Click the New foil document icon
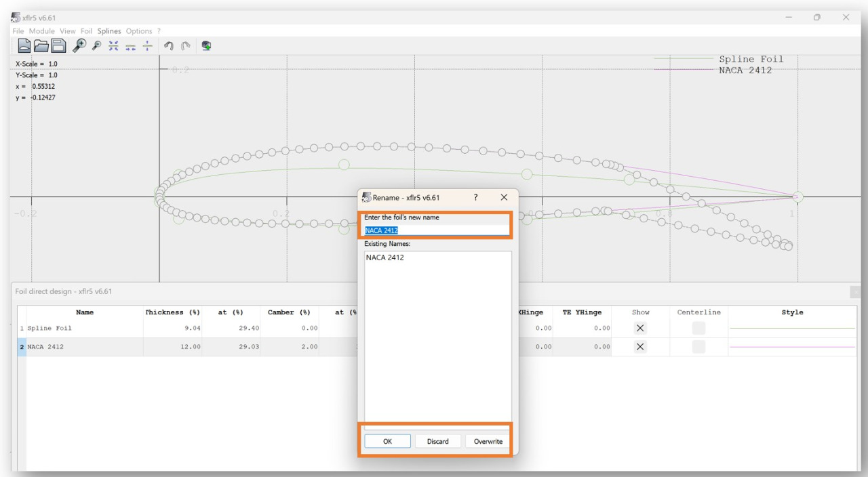This screenshot has width=868, height=477. (x=24, y=46)
